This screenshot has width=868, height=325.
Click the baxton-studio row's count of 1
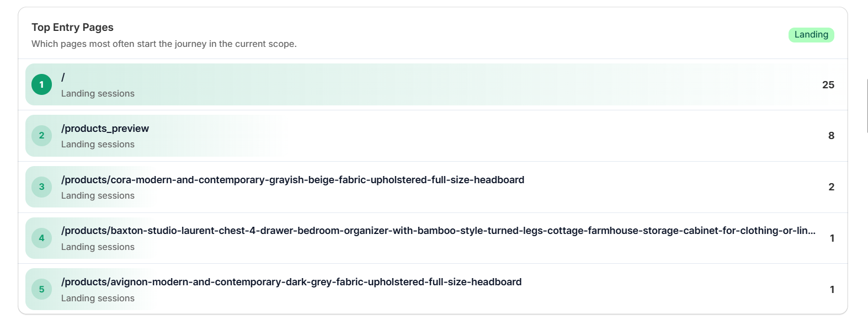point(832,238)
